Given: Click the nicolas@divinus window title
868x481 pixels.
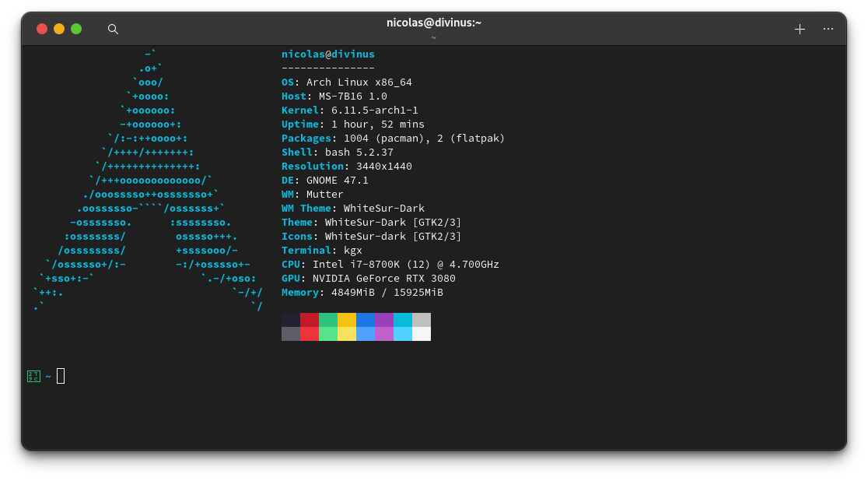Looking at the screenshot, I should coord(433,23).
